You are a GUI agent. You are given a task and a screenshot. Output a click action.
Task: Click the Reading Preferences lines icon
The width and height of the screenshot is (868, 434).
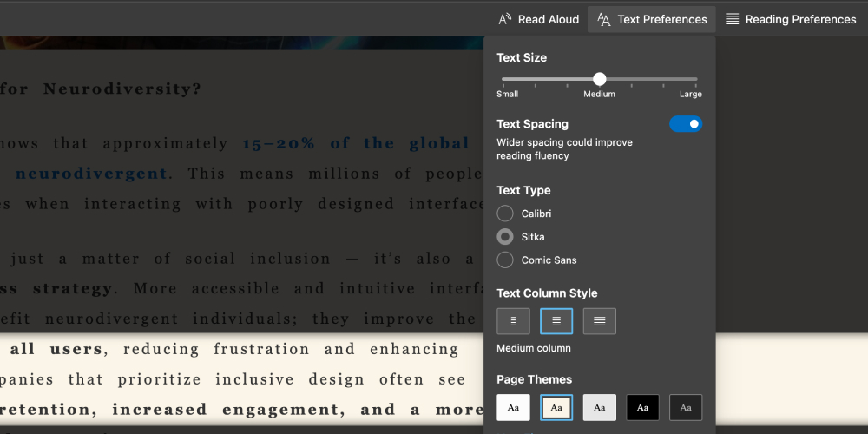click(733, 19)
